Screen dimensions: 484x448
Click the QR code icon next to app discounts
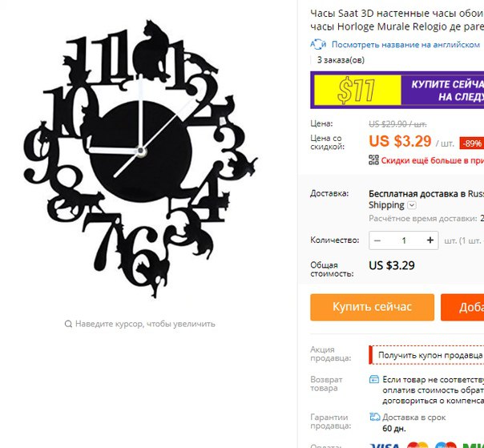click(373, 160)
